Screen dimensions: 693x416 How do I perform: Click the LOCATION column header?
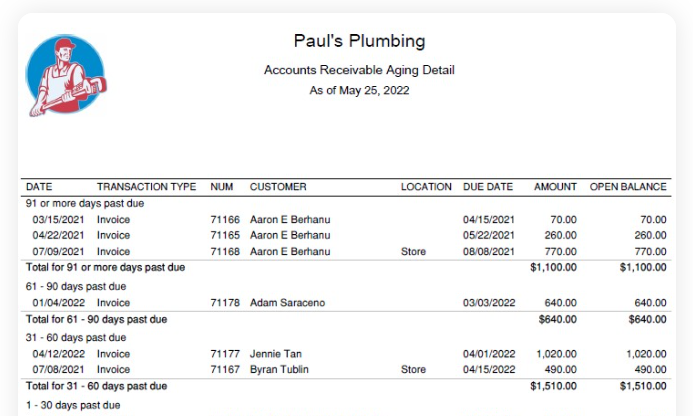(426, 187)
